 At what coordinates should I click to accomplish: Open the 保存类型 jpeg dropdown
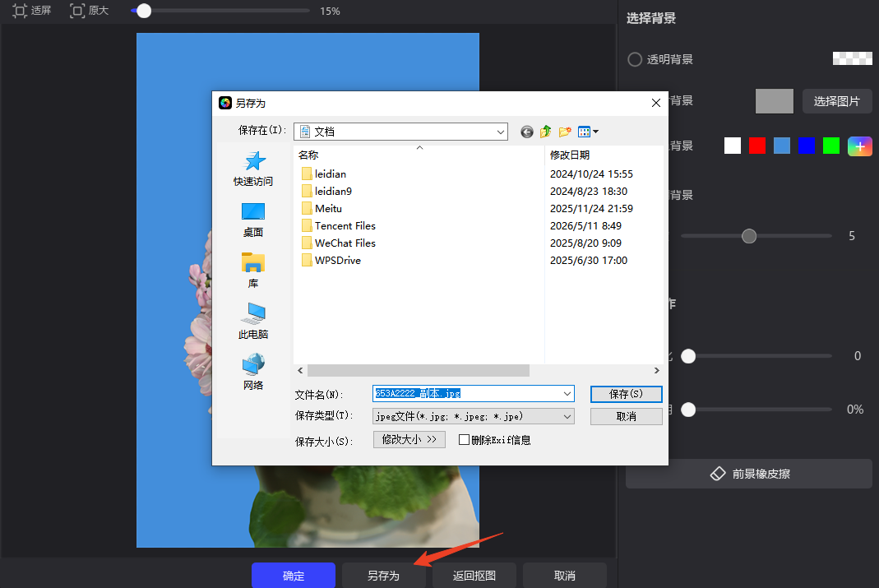click(x=474, y=416)
